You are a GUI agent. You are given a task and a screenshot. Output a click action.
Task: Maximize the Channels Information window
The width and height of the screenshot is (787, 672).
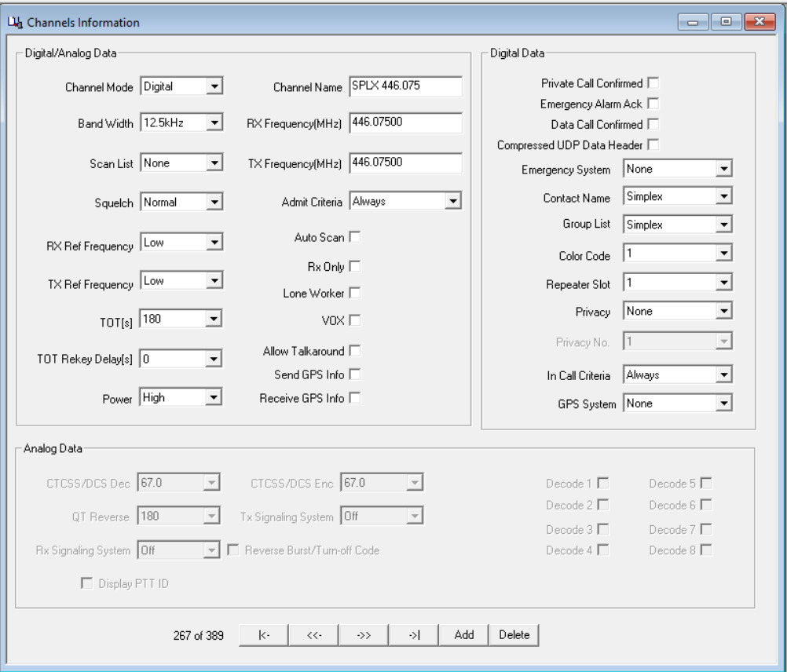pyautogui.click(x=727, y=22)
